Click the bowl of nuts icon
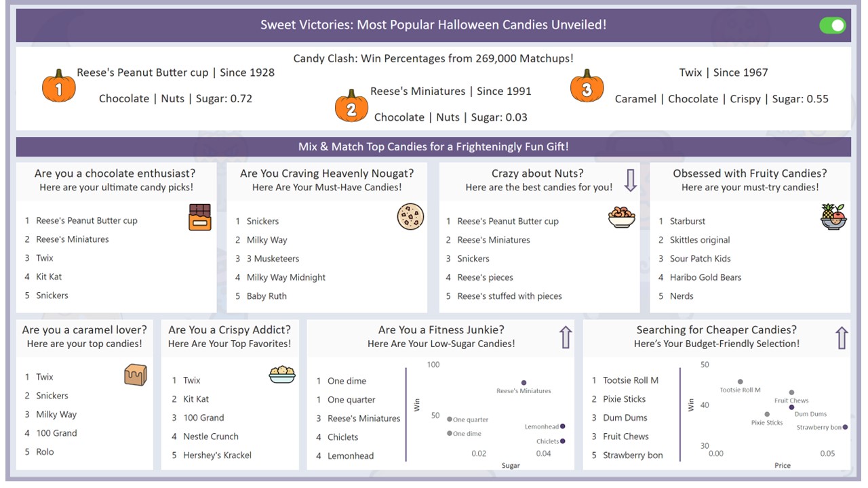This screenshot has width=868, height=488. (x=621, y=217)
